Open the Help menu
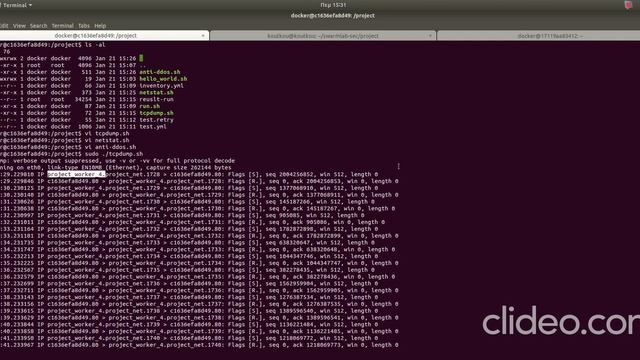This screenshot has width=640, height=360. point(100,26)
